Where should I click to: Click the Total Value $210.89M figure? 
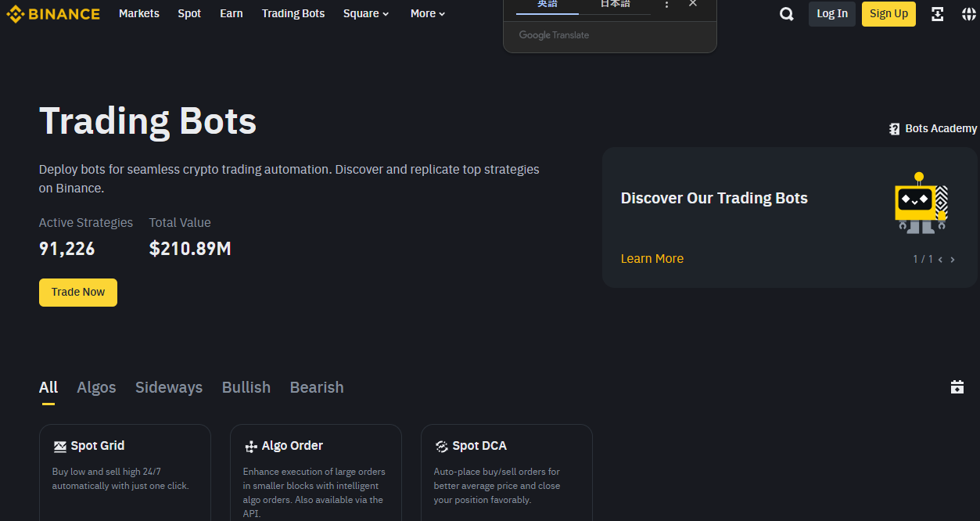click(x=190, y=249)
